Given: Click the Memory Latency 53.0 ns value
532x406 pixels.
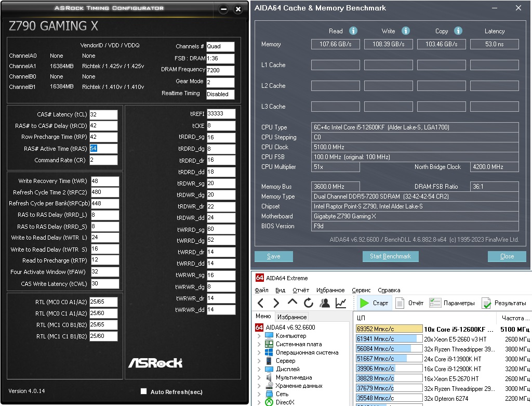Looking at the screenshot, I should point(495,44).
